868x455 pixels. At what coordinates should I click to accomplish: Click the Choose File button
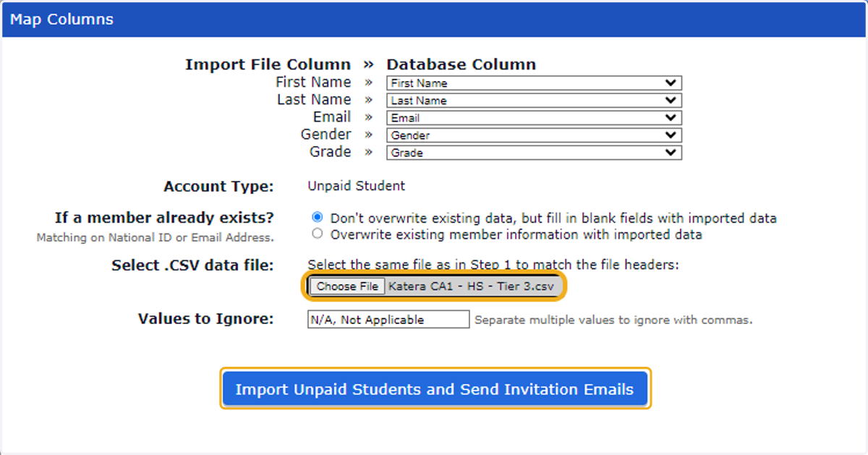coord(347,286)
